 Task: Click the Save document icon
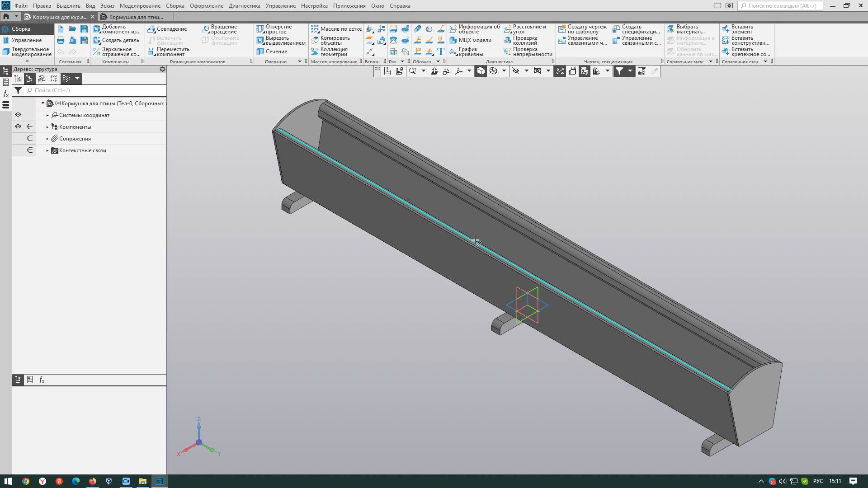tap(84, 29)
